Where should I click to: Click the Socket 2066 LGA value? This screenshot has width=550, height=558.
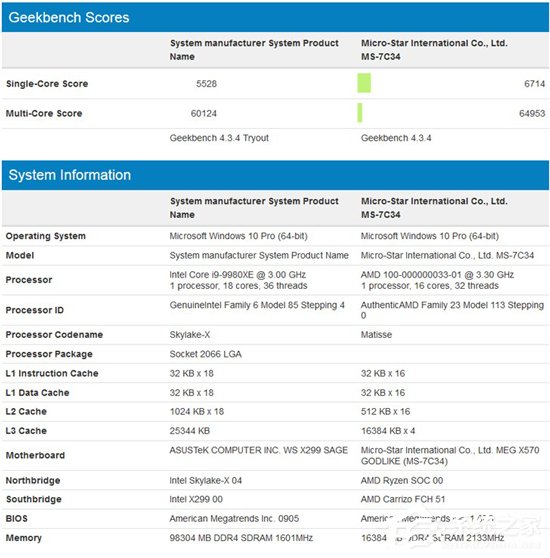(x=206, y=354)
